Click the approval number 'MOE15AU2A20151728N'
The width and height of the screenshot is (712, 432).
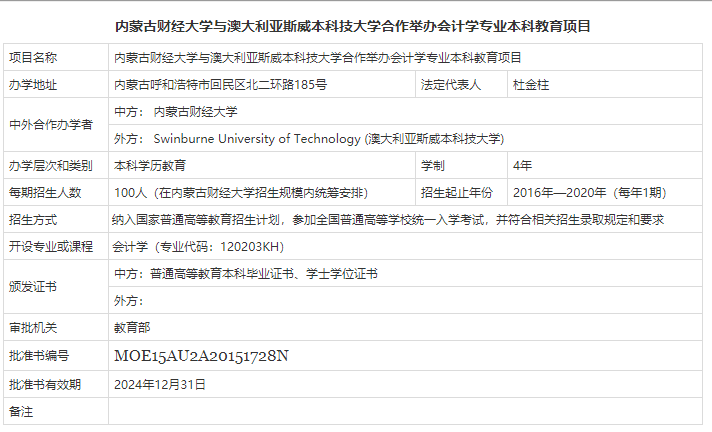(201, 356)
